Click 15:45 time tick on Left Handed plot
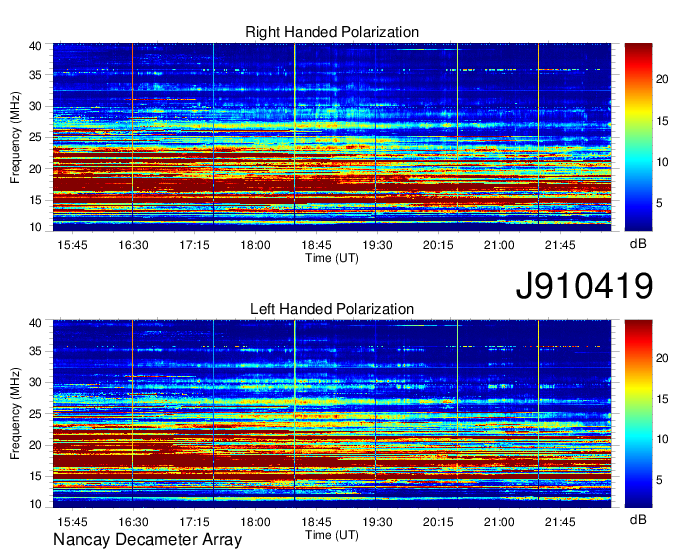680x552 pixels. (x=72, y=522)
